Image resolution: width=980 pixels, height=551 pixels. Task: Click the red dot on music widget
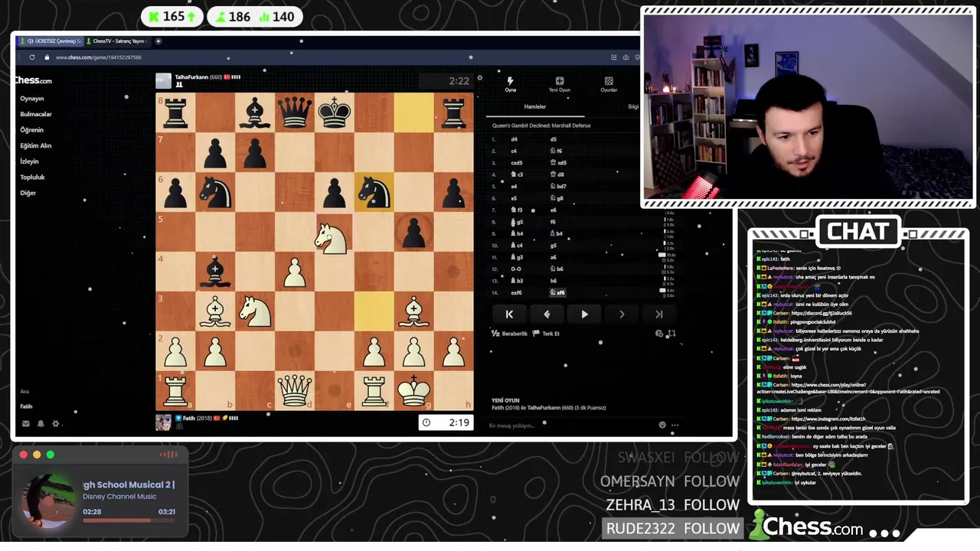23,455
